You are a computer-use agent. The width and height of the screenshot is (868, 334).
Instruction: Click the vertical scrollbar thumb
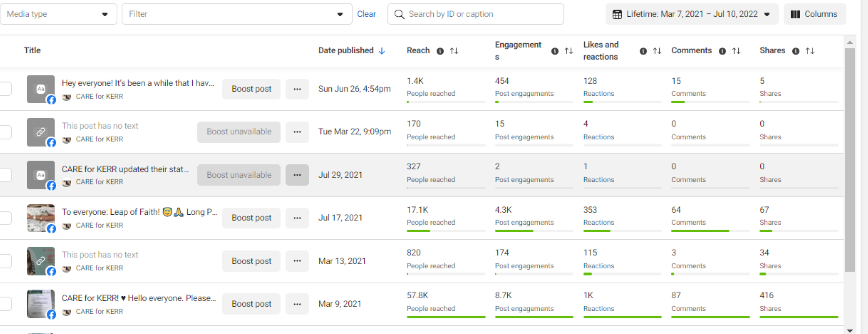click(850, 160)
